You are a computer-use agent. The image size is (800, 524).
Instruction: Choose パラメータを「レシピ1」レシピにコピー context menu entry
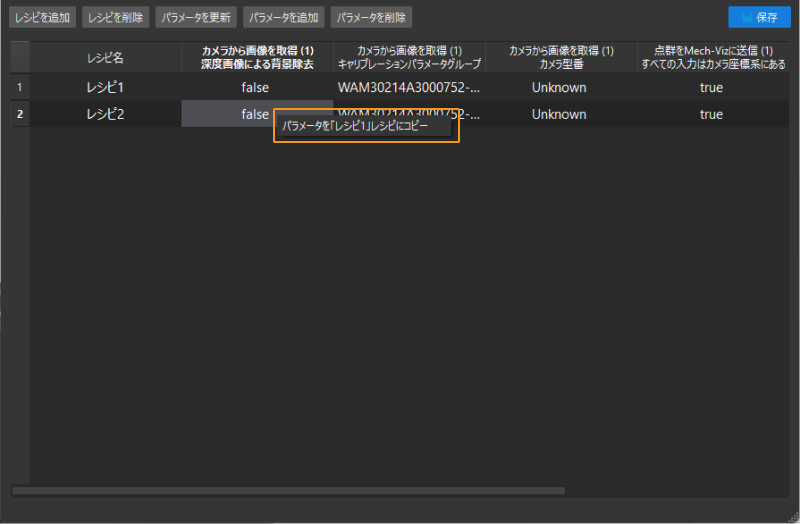tap(366, 126)
